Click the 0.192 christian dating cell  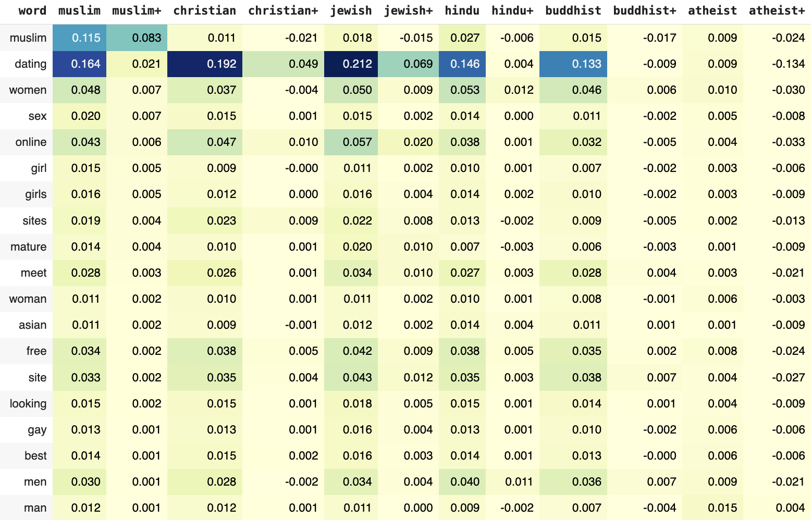coord(205,64)
